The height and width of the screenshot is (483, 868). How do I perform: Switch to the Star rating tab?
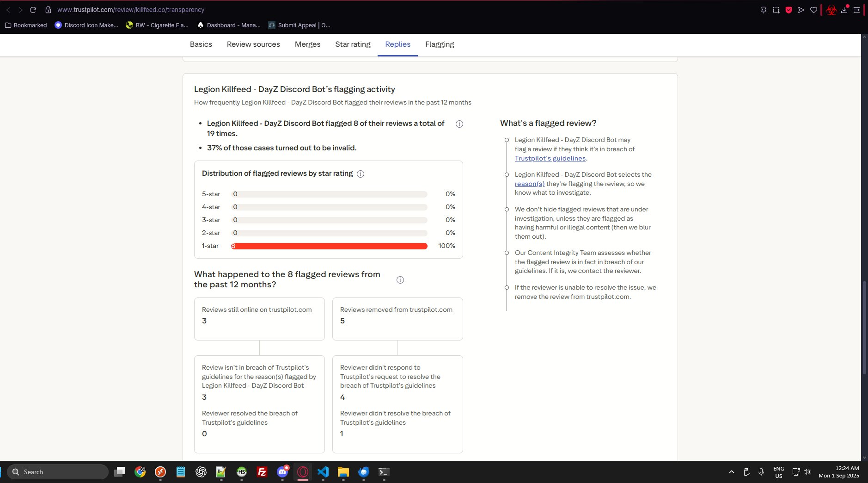pyautogui.click(x=353, y=44)
